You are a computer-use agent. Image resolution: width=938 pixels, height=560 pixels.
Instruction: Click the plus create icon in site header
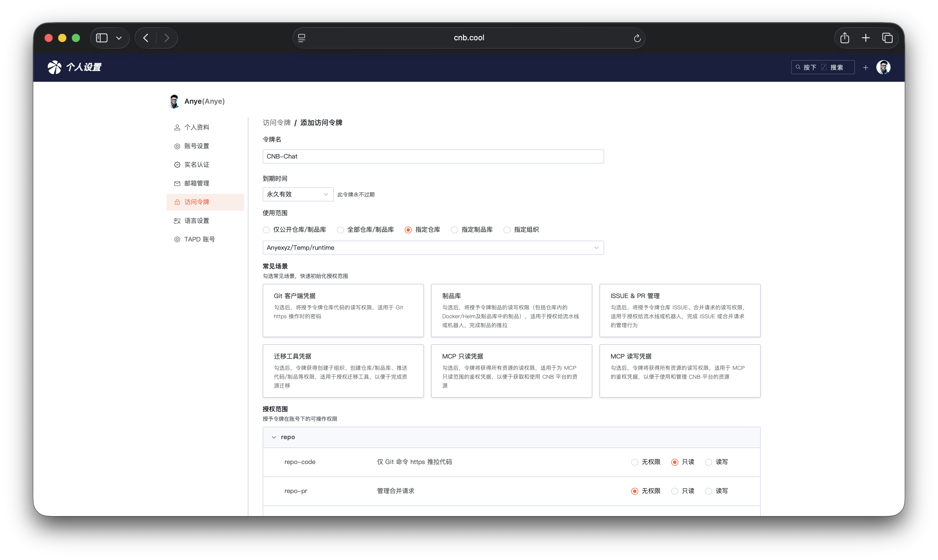[866, 68]
